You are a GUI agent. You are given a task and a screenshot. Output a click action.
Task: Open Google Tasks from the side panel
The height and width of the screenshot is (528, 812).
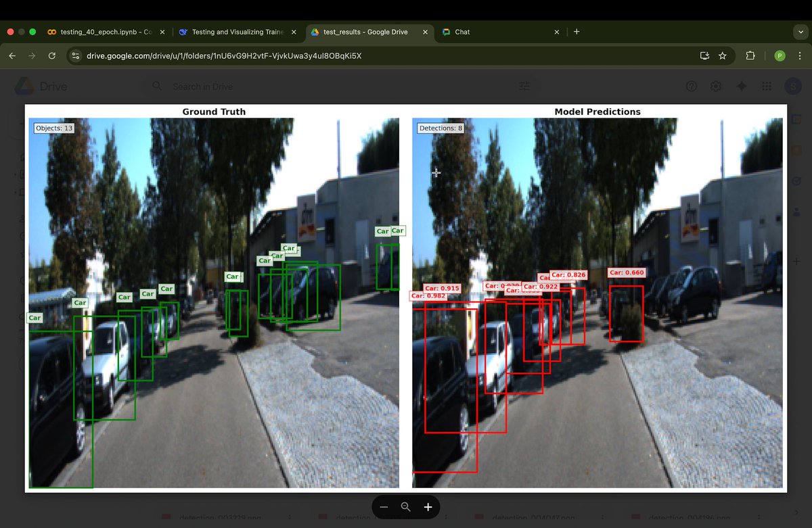pyautogui.click(x=796, y=181)
